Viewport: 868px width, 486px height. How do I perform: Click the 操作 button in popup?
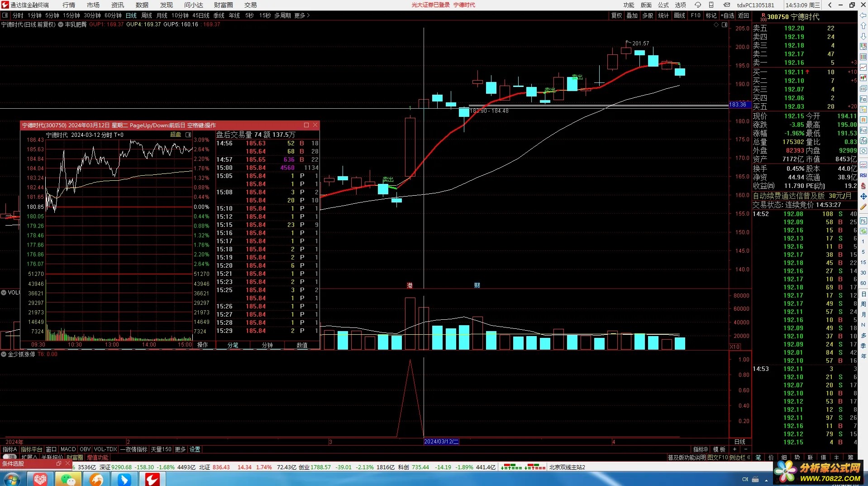click(202, 345)
